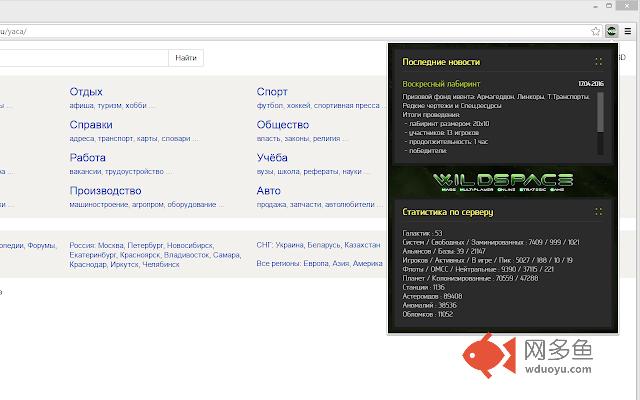Click the хоккей sublink
Viewport: 640px width, 400px height.
pyautogui.click(x=298, y=105)
